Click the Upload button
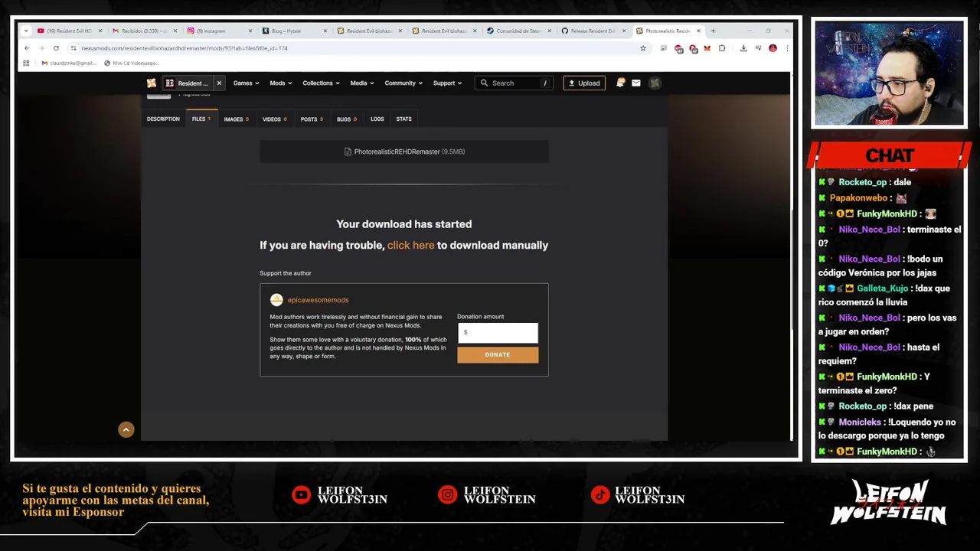 pyautogui.click(x=584, y=83)
